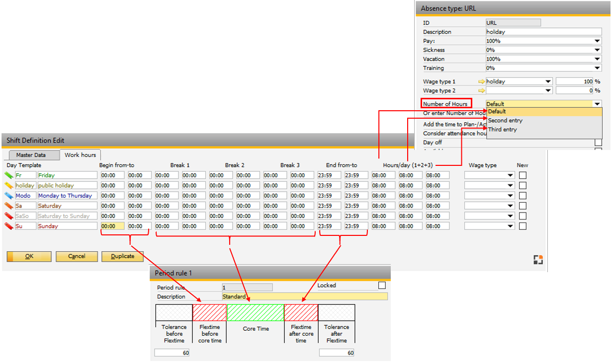The image size is (612, 364).
Task: Tick the New checkbox for the Friday row
Action: click(523, 175)
